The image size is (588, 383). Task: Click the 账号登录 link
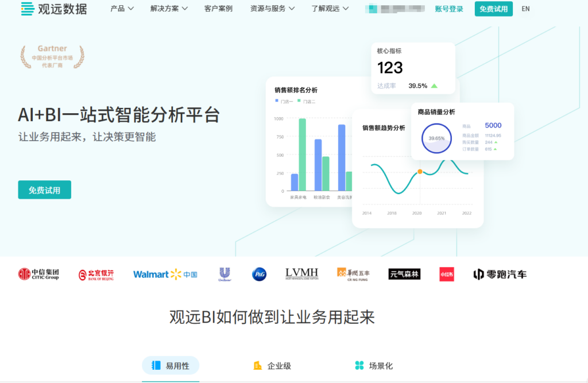pyautogui.click(x=449, y=9)
